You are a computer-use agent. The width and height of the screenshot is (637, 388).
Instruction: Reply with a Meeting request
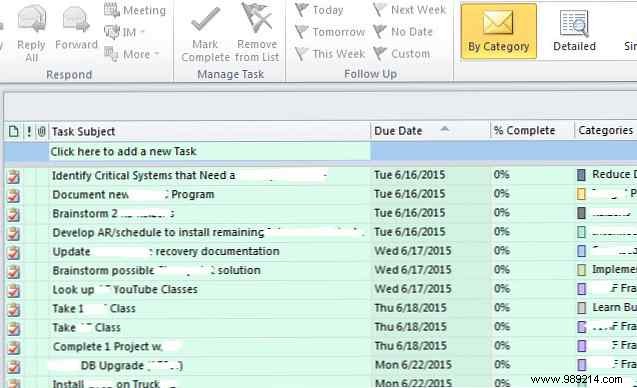[x=135, y=10]
